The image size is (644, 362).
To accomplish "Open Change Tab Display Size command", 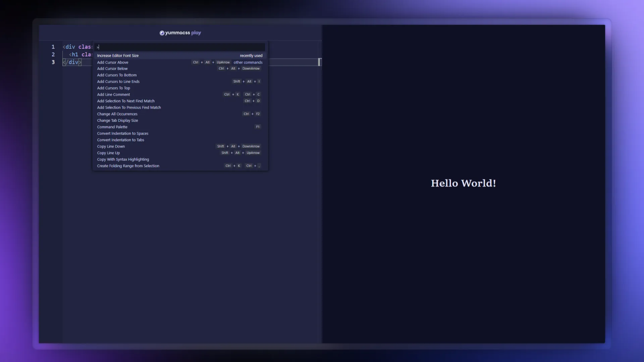I will pyautogui.click(x=180, y=121).
